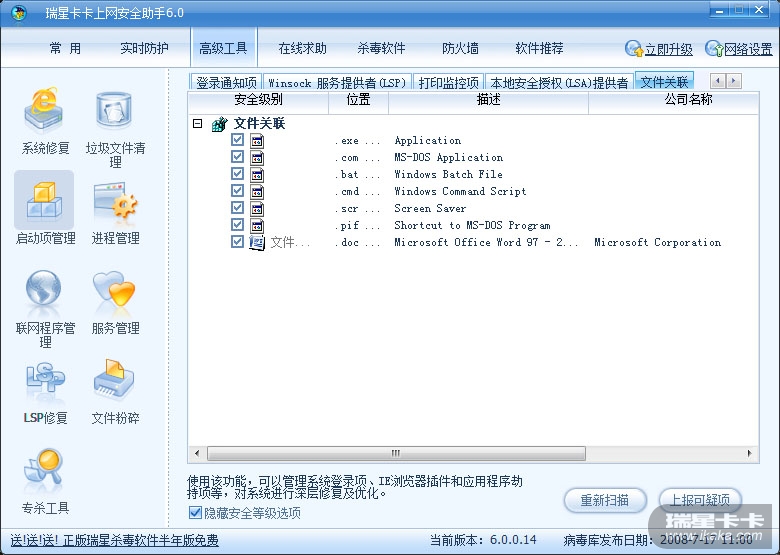The height and width of the screenshot is (555, 780).
Task: Sort by the 公司名称 column header
Action: point(674,100)
